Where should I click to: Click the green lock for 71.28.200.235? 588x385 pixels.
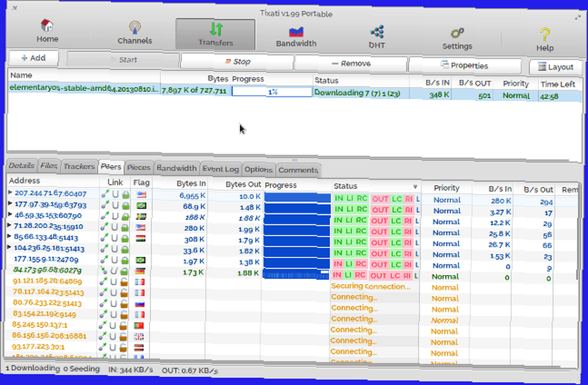tap(125, 227)
